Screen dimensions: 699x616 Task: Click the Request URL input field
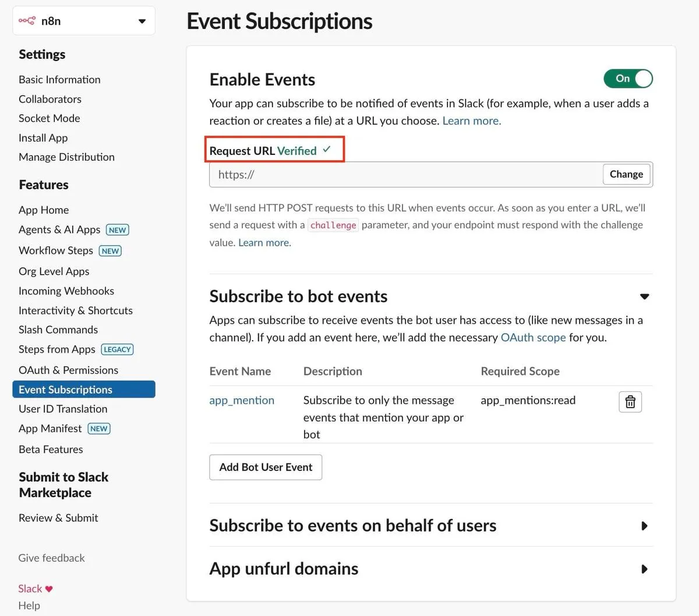pyautogui.click(x=405, y=175)
